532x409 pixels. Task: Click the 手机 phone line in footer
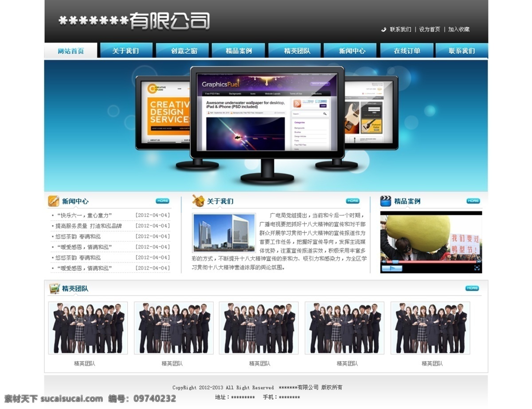(x=282, y=397)
